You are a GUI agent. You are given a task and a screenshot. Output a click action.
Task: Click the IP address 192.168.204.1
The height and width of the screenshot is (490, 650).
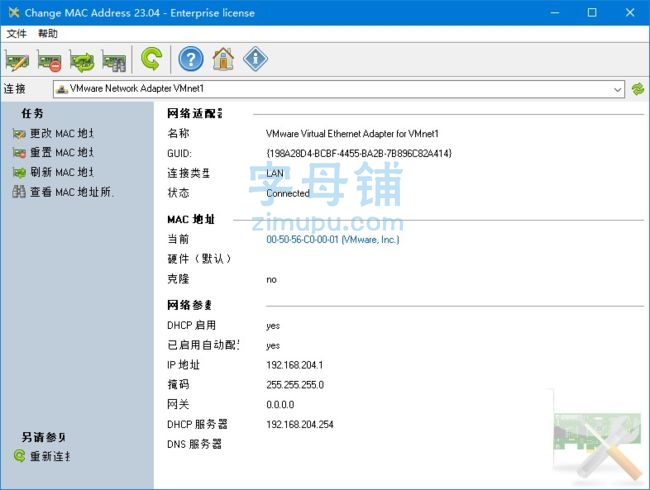(x=294, y=365)
